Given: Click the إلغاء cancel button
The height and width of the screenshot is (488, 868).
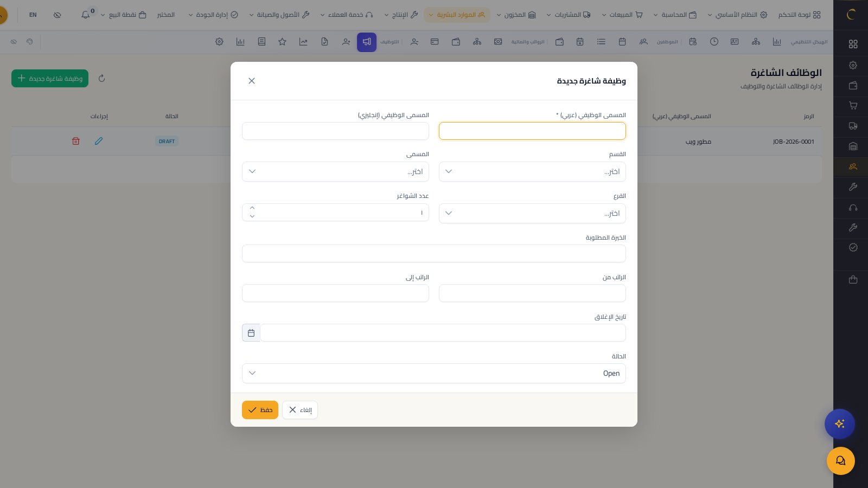Looking at the screenshot, I should [x=300, y=410].
